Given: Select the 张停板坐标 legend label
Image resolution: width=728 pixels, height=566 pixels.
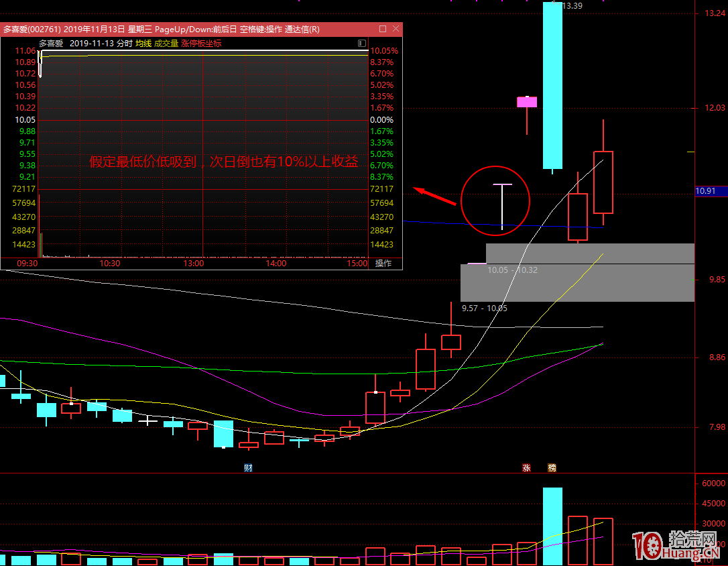Looking at the screenshot, I should coord(202,43).
